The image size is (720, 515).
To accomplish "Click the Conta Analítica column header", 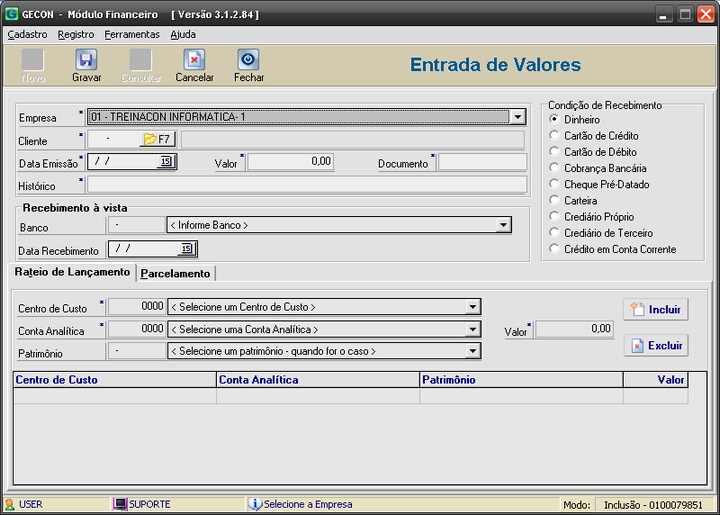I will pos(318,380).
